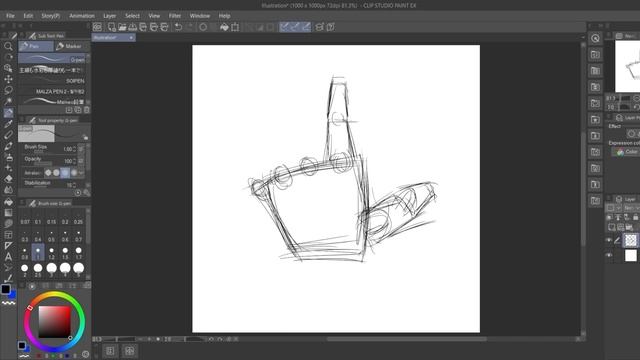640x360 pixels.
Task: Select the Fill bucket tool in tool palette
Action: (x=8, y=201)
